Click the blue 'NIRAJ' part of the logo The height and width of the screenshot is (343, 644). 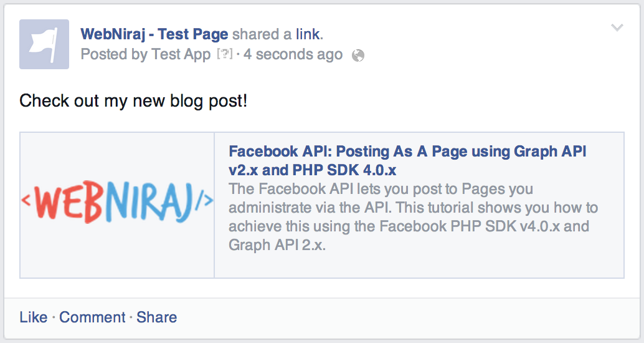(x=148, y=201)
